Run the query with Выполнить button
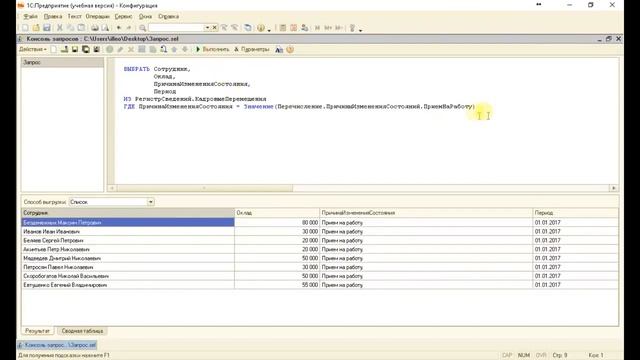The width and height of the screenshot is (640, 360). [213, 49]
